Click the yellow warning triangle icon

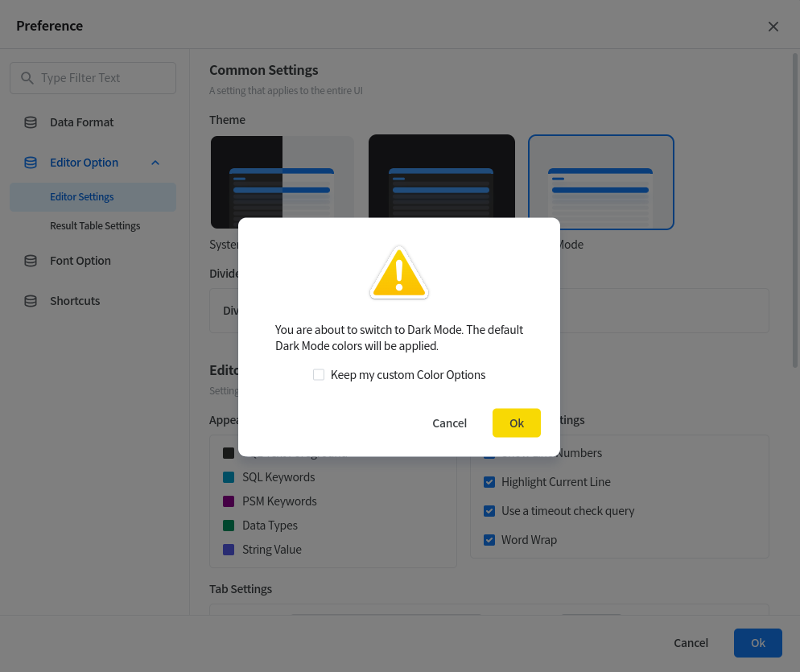[x=399, y=274]
